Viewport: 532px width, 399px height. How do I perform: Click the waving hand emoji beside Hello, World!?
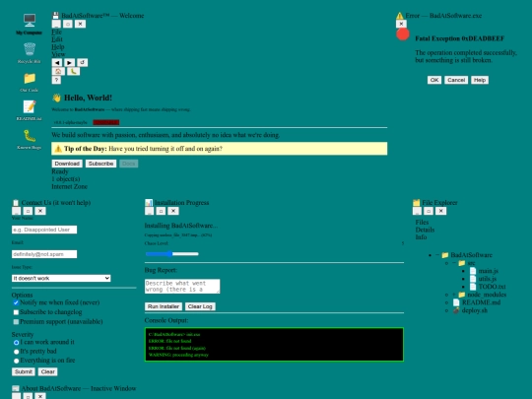coord(56,98)
